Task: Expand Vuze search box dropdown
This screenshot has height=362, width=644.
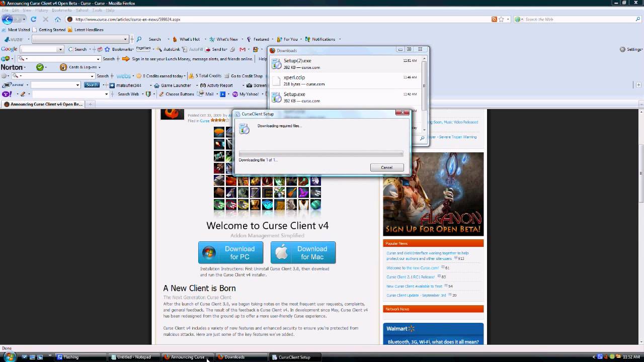Action: point(125,39)
